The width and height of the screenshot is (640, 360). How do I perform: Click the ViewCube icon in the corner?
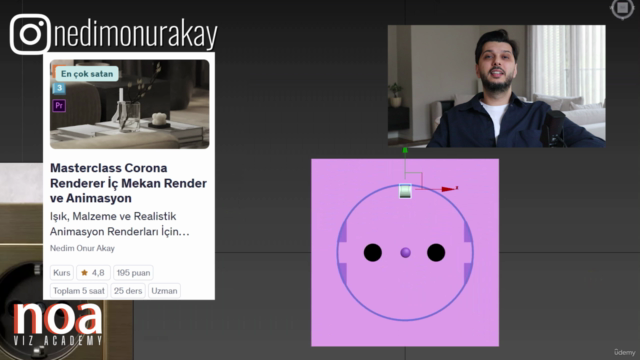[x=622, y=8]
